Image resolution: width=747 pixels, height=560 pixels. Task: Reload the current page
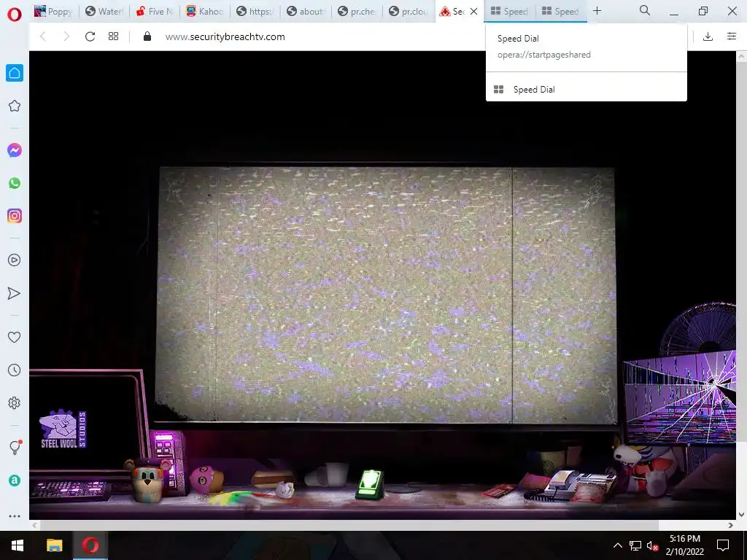pyautogui.click(x=90, y=36)
